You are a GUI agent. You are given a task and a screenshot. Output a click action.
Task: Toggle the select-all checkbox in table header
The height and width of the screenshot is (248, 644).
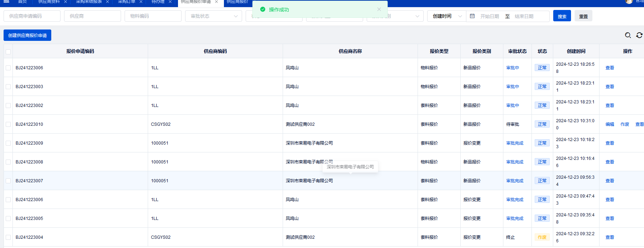click(8, 52)
